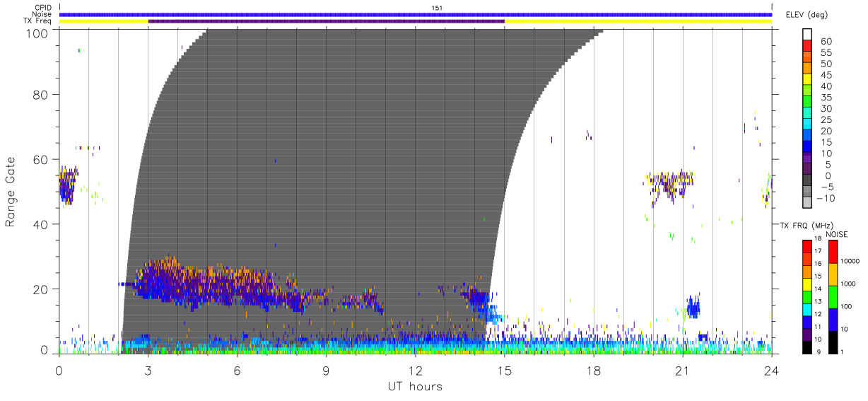The width and height of the screenshot is (868, 401).
Task: Click the UT hours axis title
Action: [414, 386]
